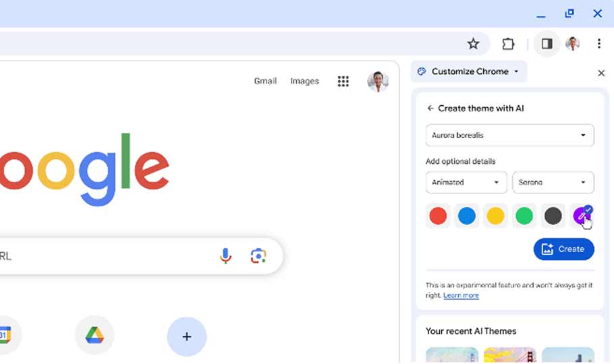The width and height of the screenshot is (614, 364).
Task: Select the first recent AI theme thumbnail
Action: tap(451, 355)
